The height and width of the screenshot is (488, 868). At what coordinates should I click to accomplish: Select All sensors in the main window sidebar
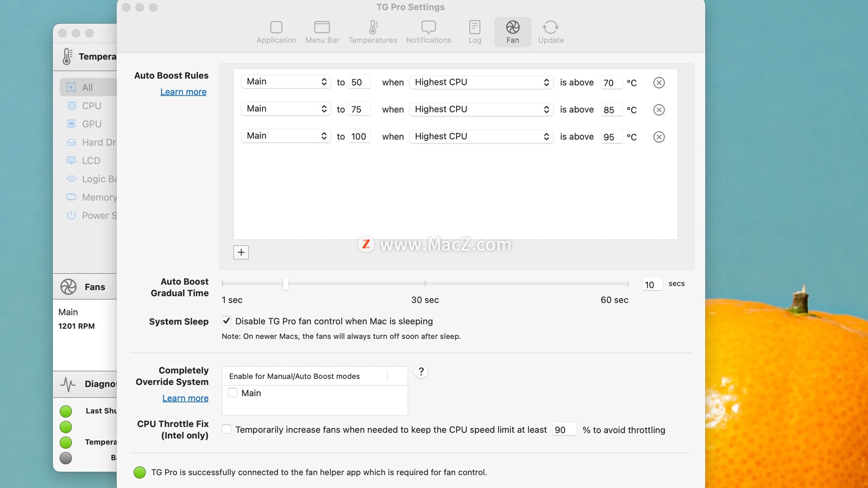pyautogui.click(x=88, y=87)
